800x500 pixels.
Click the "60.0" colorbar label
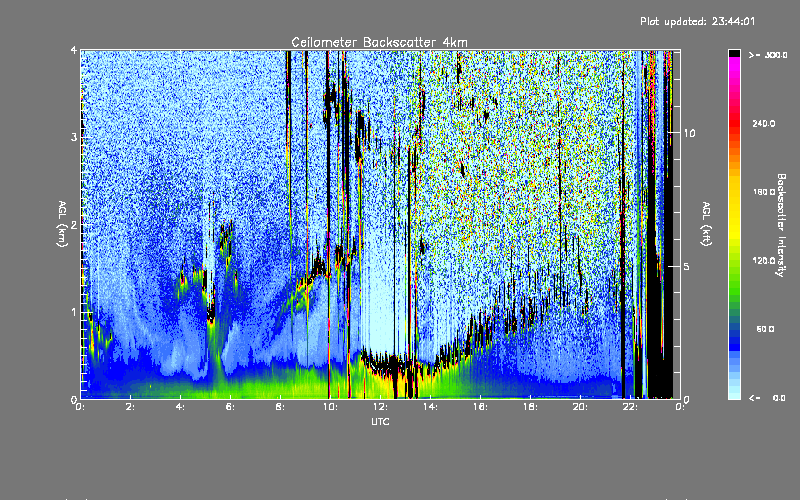click(765, 330)
